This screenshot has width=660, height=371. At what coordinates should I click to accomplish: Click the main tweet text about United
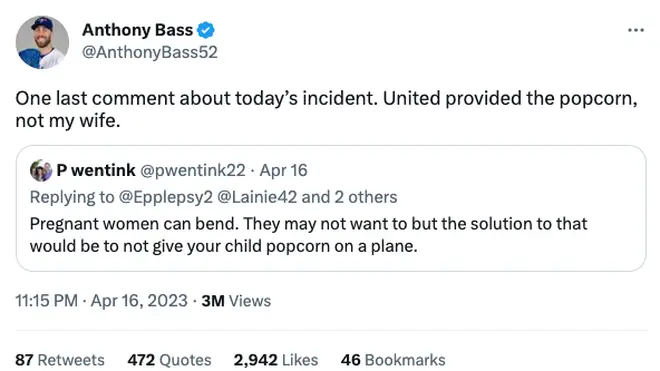click(x=327, y=109)
